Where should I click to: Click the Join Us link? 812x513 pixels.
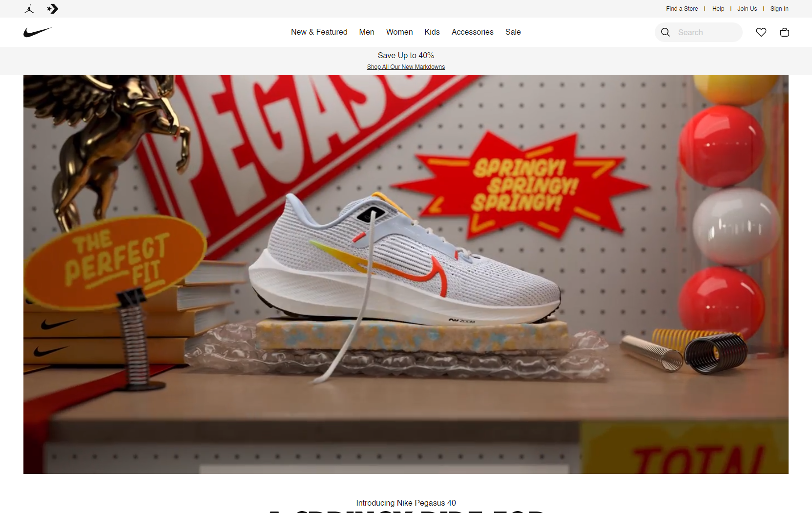747,9
